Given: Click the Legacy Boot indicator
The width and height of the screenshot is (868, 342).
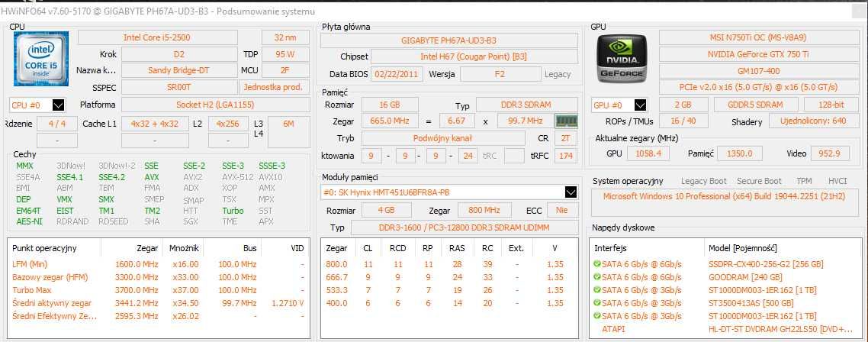Looking at the screenshot, I should [703, 181].
